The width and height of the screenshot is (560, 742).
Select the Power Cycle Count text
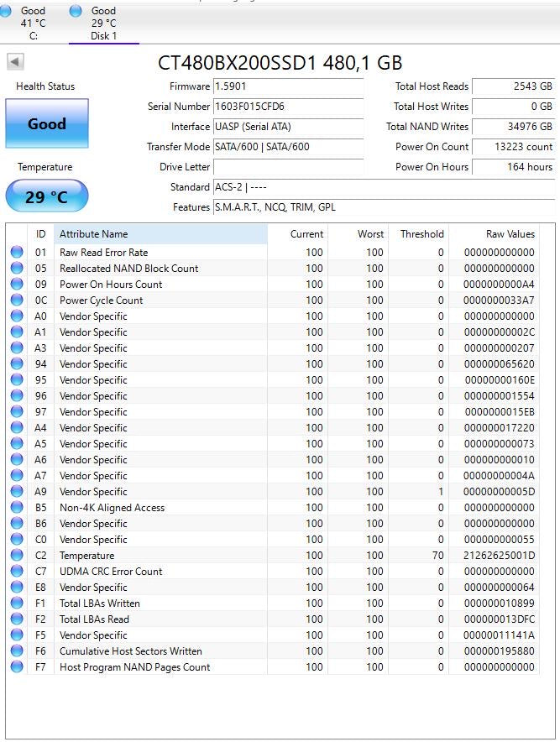[x=101, y=300]
